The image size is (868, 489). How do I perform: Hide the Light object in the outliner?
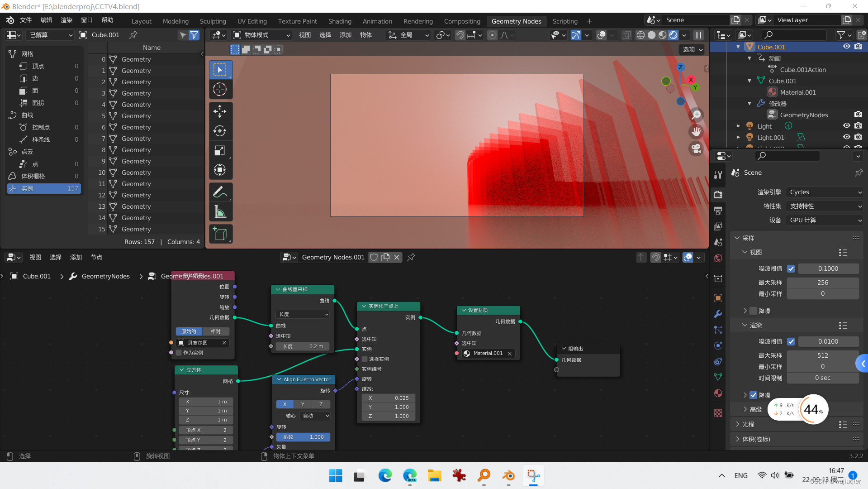[846, 126]
